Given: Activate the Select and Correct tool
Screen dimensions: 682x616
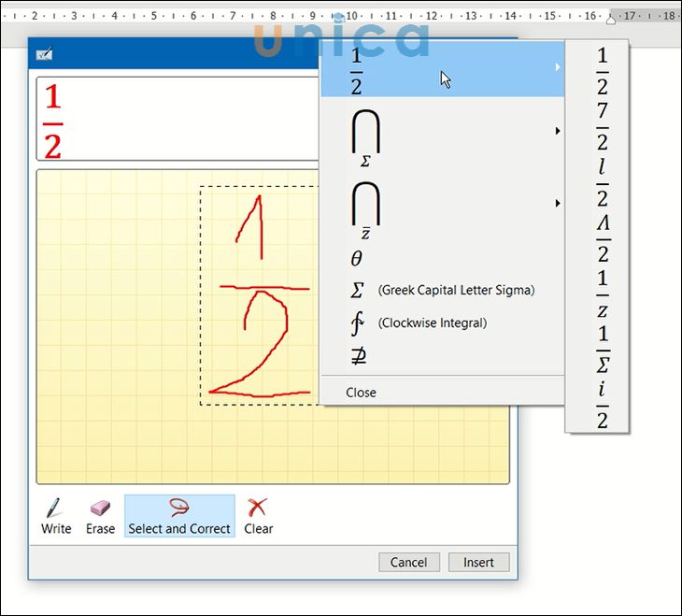Looking at the screenshot, I should coord(179,516).
